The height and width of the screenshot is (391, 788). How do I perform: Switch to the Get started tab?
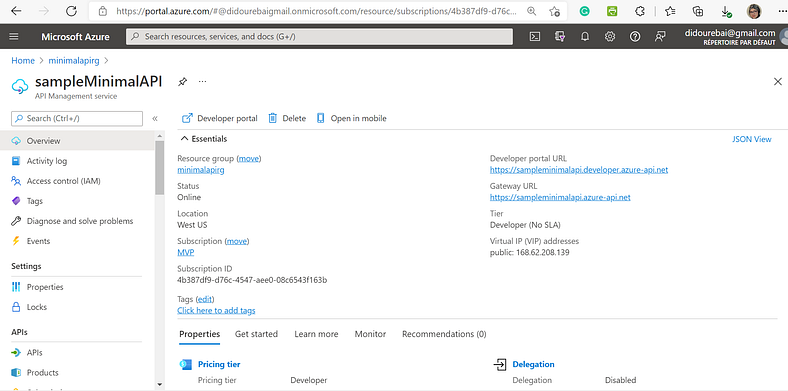(x=256, y=334)
